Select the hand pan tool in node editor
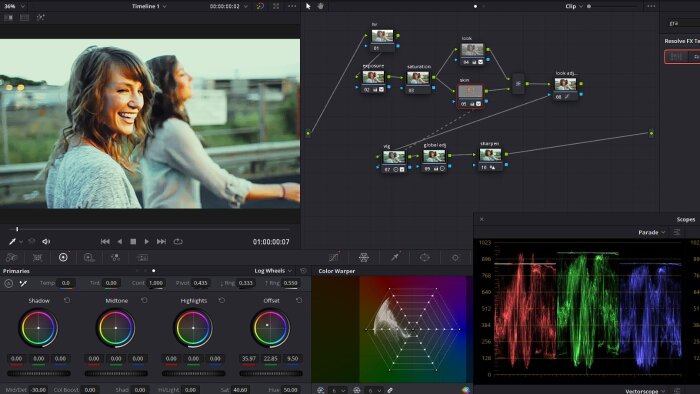700x394 pixels. tap(321, 6)
